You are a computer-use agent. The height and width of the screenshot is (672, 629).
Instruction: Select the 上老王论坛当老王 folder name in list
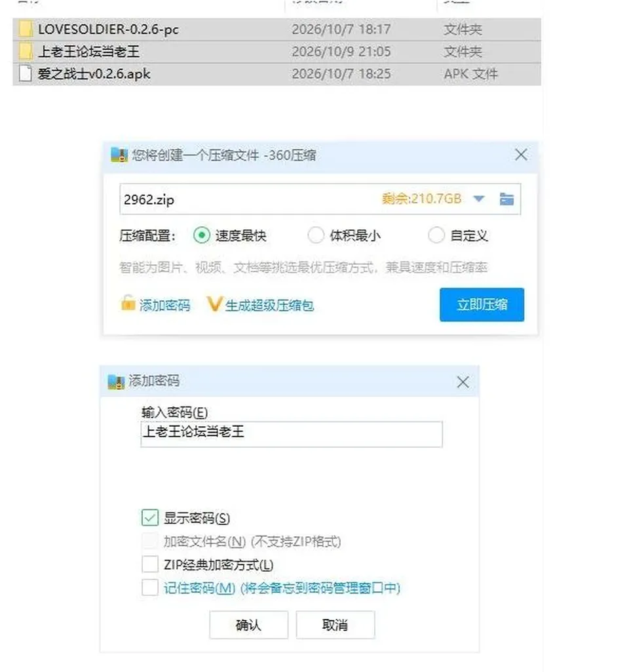pyautogui.click(x=88, y=52)
